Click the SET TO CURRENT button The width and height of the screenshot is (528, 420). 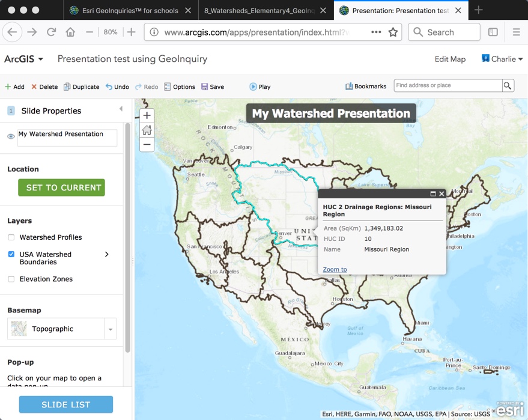coord(62,187)
